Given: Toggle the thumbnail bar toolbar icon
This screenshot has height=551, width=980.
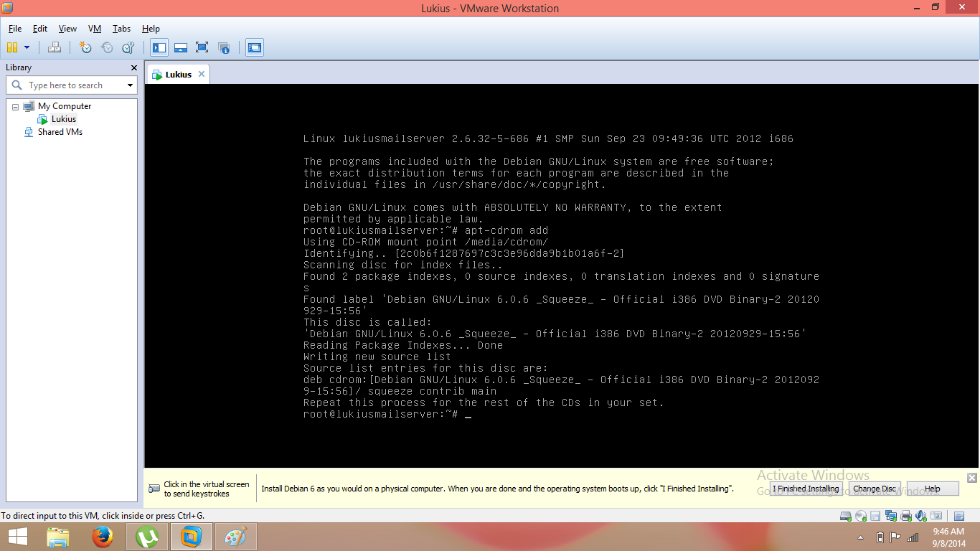Looking at the screenshot, I should coord(181,47).
